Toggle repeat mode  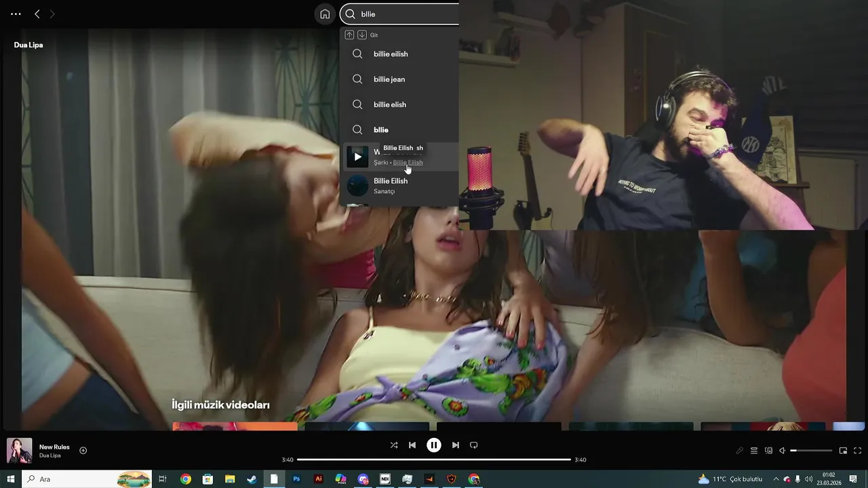pyautogui.click(x=474, y=445)
